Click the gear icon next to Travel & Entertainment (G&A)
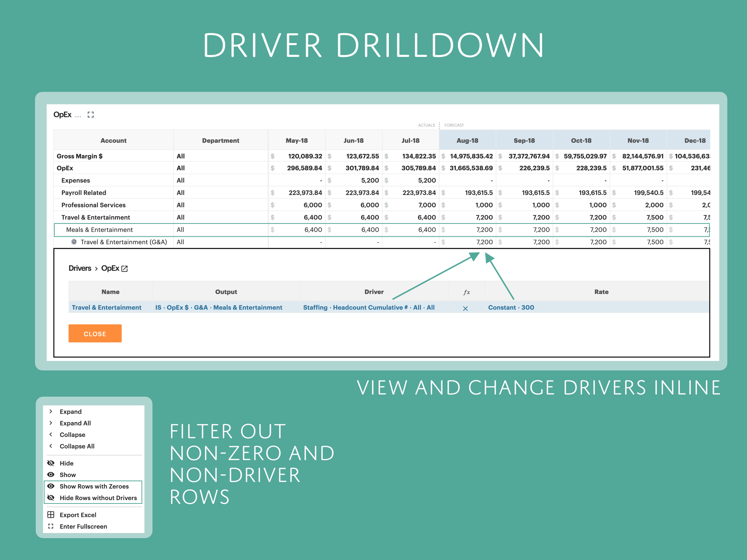The height and width of the screenshot is (560, 747). [x=74, y=242]
